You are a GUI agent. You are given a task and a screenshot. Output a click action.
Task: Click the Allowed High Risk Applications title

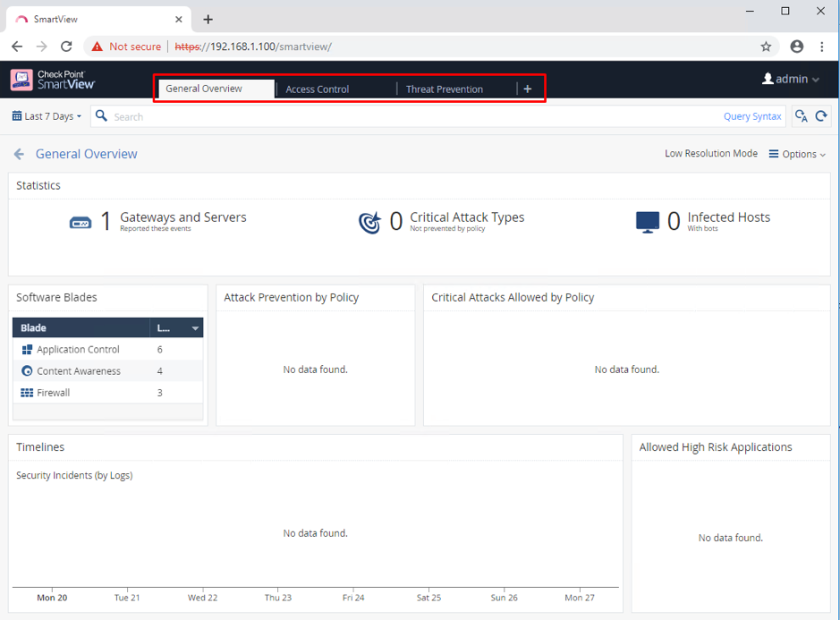[716, 447]
